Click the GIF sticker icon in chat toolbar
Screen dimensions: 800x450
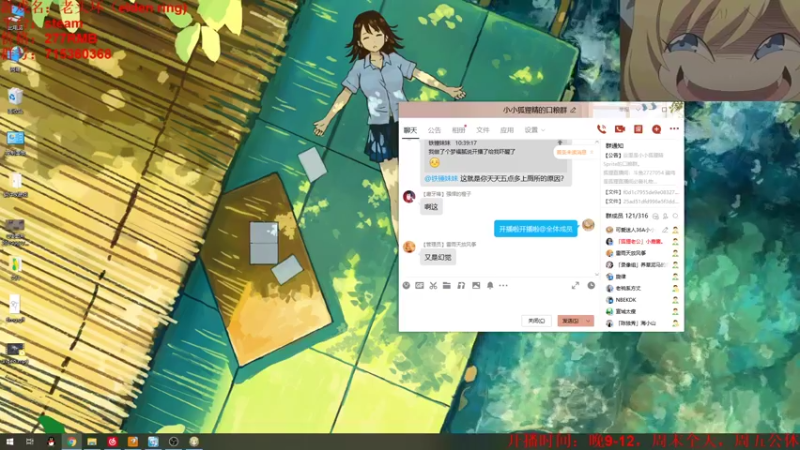click(419, 285)
